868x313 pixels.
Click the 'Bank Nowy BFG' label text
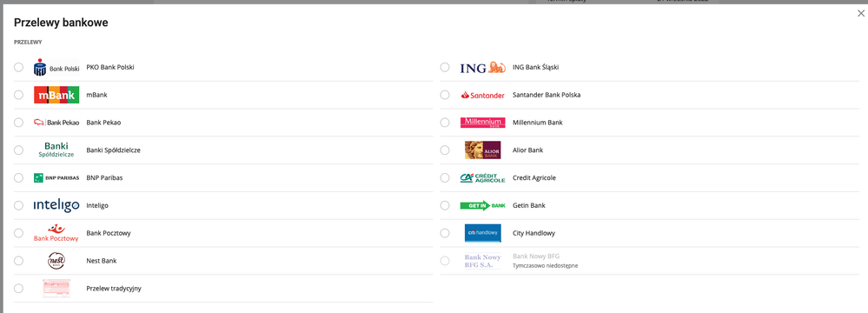coord(537,256)
